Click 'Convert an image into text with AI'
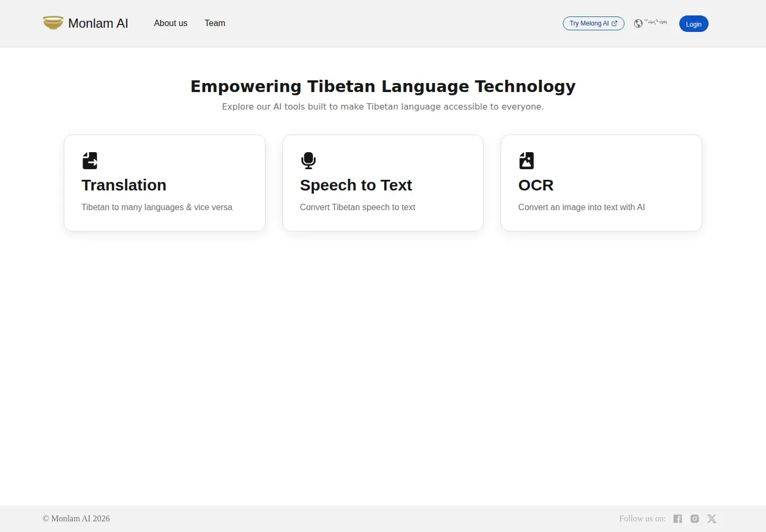Image resolution: width=766 pixels, height=532 pixels. click(581, 207)
